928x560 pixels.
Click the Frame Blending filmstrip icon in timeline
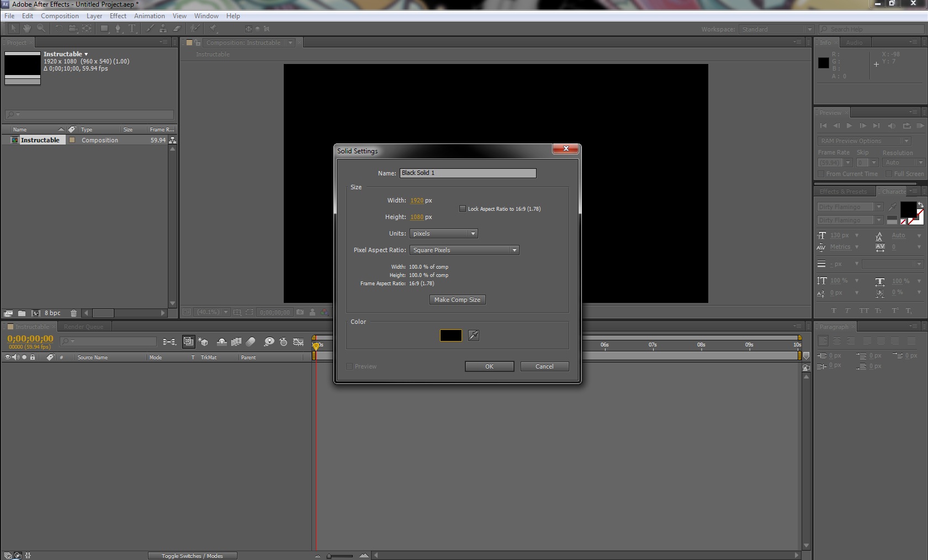tap(236, 342)
